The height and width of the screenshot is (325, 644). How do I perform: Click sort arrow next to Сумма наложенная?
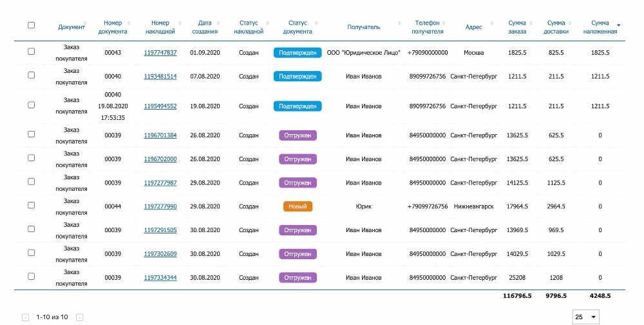[x=618, y=25]
